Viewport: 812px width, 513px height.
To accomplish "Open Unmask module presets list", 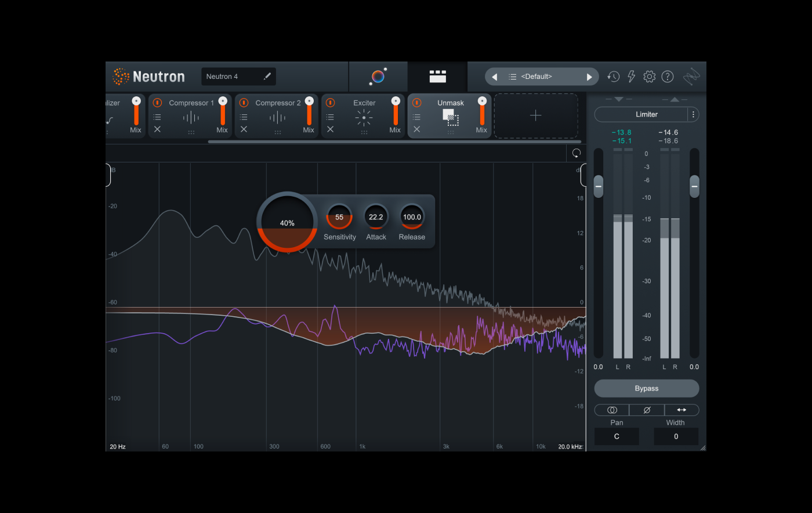I will point(416,117).
